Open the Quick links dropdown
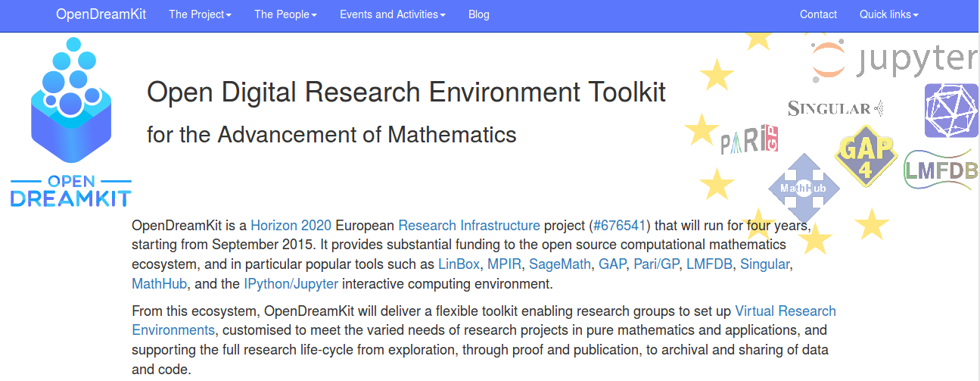The height and width of the screenshot is (381, 980). click(888, 14)
